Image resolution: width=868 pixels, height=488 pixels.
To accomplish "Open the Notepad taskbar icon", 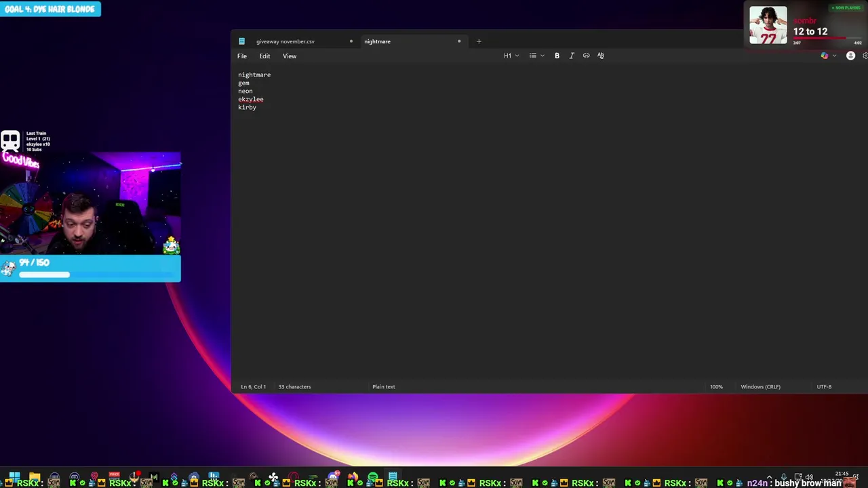I will [393, 476].
